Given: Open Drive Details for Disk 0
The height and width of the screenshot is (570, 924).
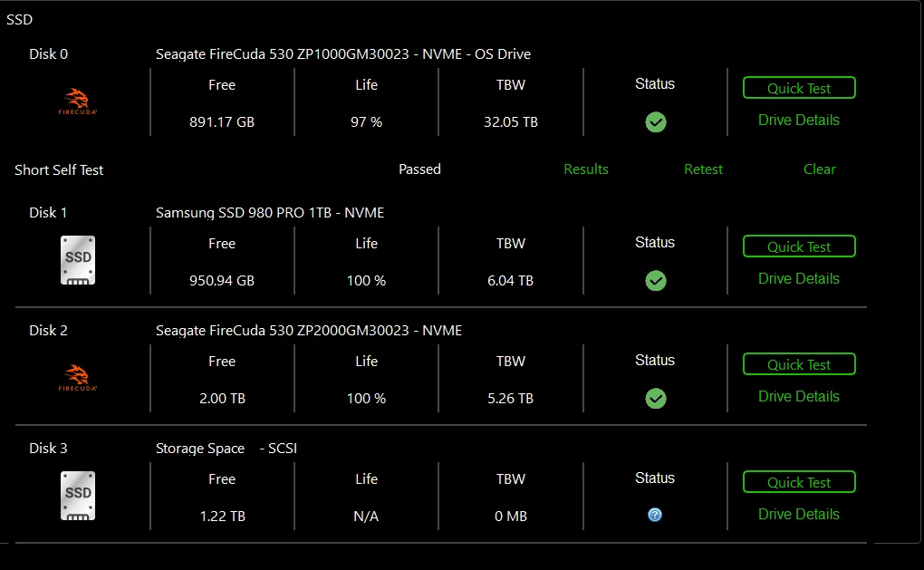Looking at the screenshot, I should (798, 121).
